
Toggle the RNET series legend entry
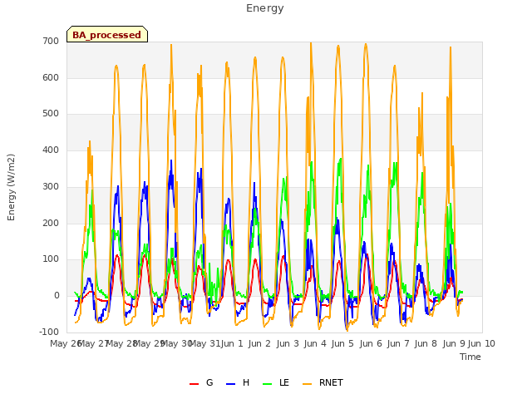[323, 382]
